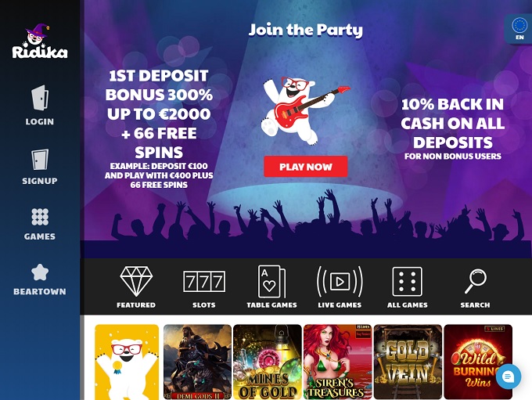Open the Login door icon
This screenshot has width=532, height=400.
[x=40, y=98]
